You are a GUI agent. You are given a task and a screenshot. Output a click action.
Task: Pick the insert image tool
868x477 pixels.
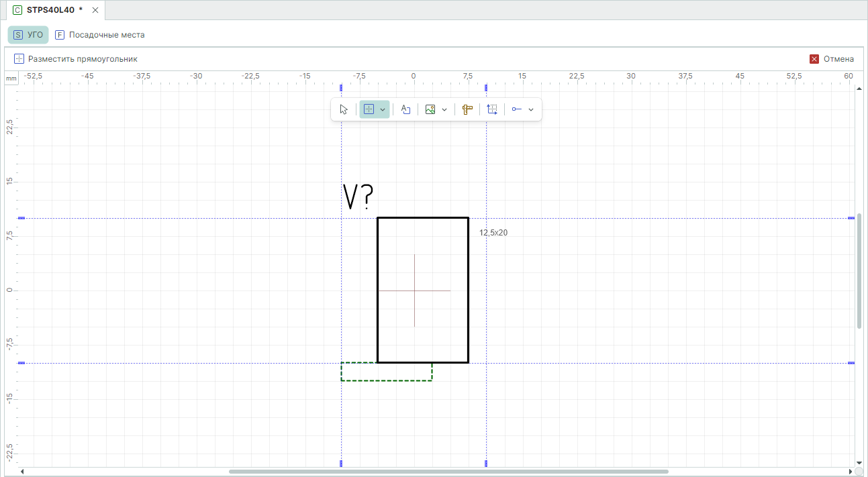(x=430, y=109)
